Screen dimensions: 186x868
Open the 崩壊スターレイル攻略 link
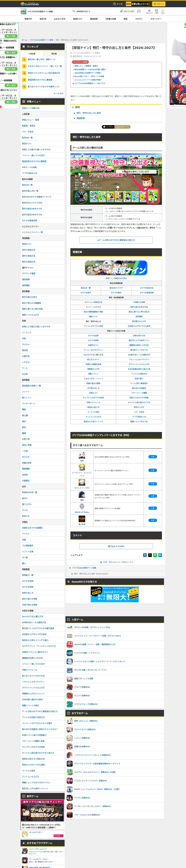click(83, 679)
